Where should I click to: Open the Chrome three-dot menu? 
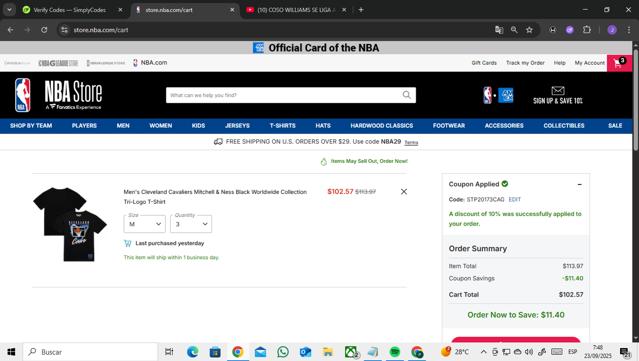[x=629, y=30]
